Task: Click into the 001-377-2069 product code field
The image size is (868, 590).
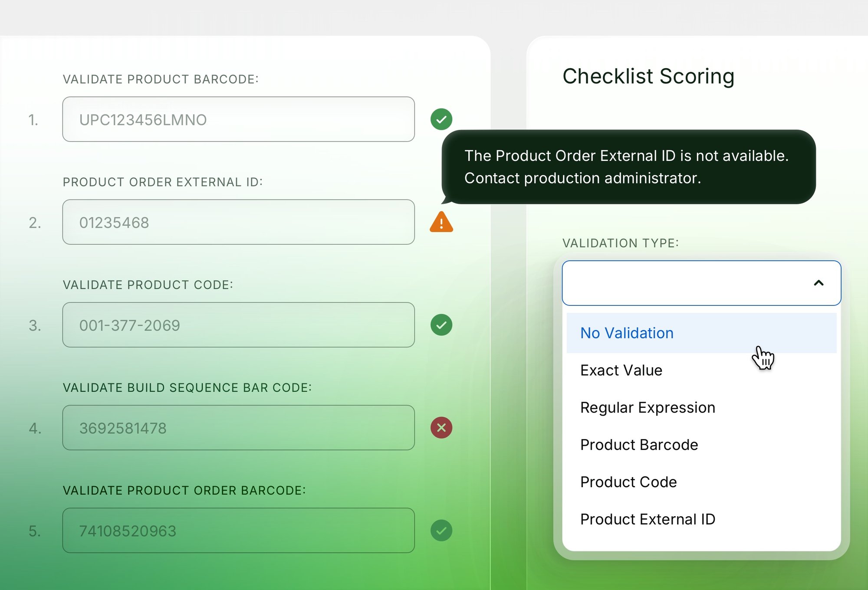Action: click(x=238, y=325)
